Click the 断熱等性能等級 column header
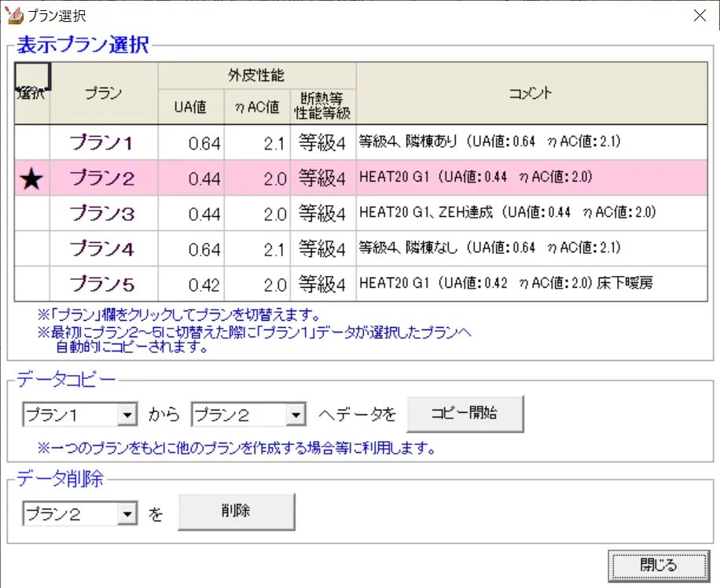This screenshot has height=588, width=720. [x=323, y=107]
